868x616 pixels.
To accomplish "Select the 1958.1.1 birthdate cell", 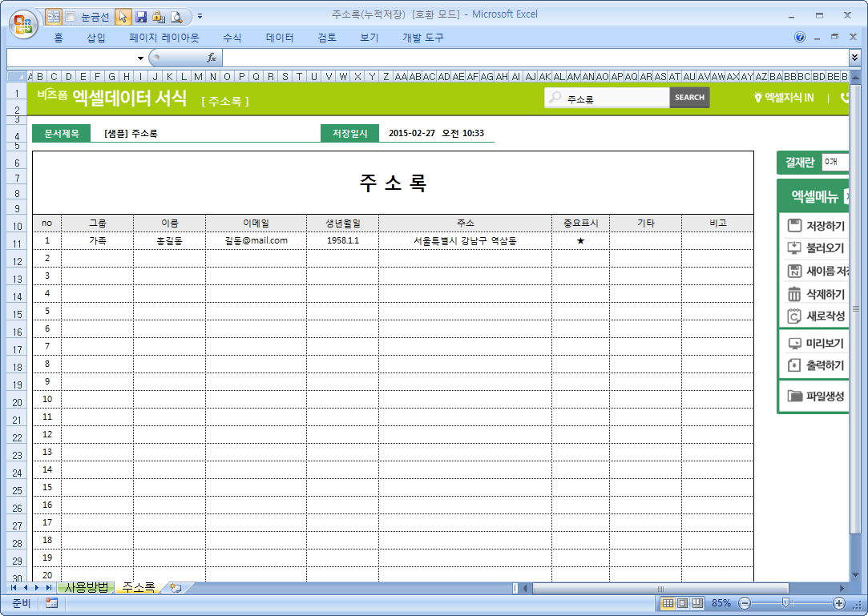I will (x=343, y=241).
